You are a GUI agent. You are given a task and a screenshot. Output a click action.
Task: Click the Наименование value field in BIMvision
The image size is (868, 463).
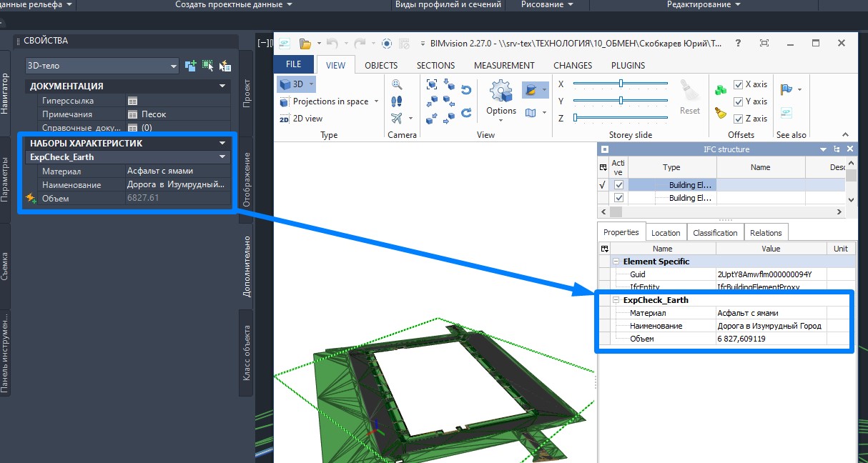click(769, 326)
